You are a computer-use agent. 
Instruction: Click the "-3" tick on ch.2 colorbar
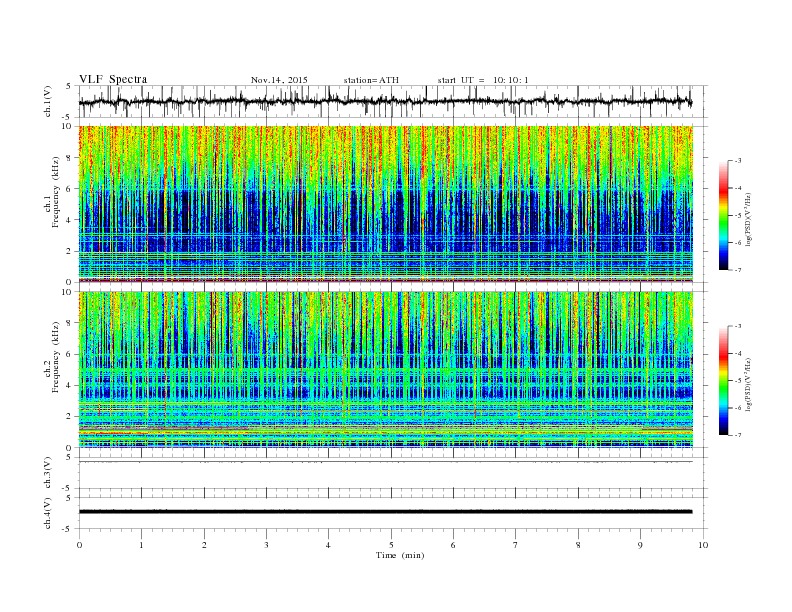(x=738, y=326)
